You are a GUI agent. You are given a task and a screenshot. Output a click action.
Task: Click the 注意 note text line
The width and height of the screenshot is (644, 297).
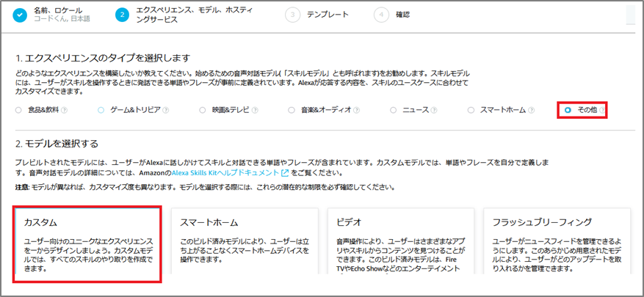point(205,188)
